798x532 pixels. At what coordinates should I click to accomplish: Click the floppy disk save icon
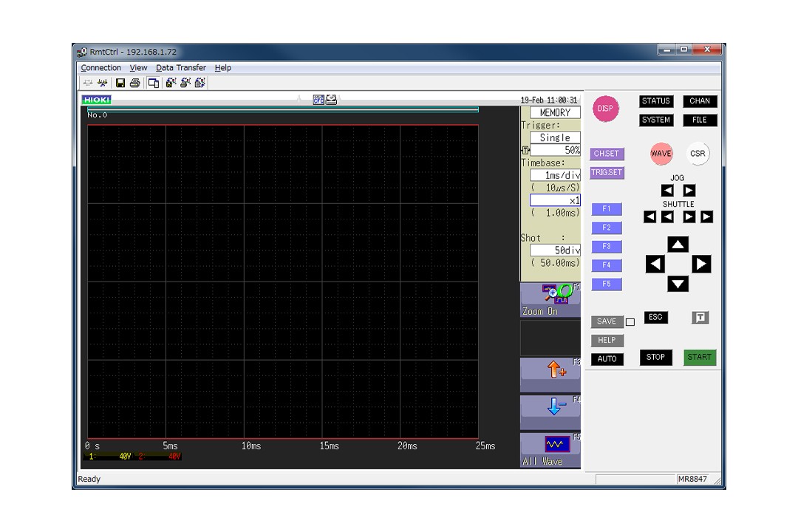pos(120,83)
